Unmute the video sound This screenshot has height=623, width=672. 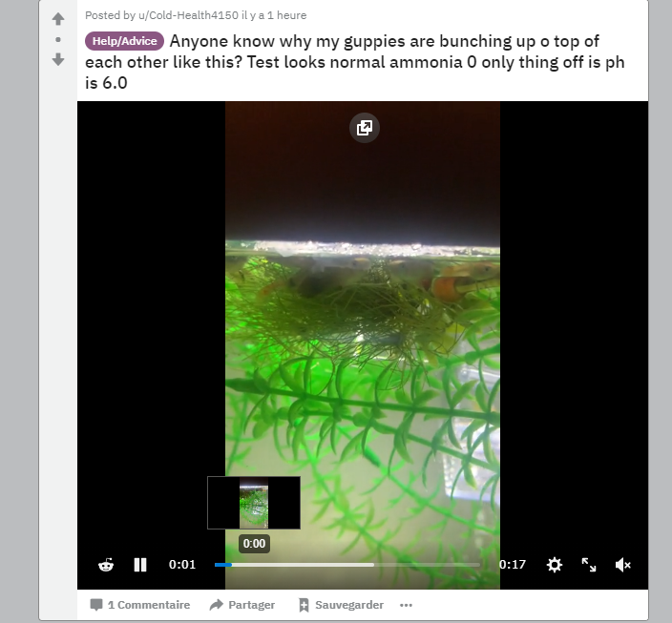pos(622,565)
